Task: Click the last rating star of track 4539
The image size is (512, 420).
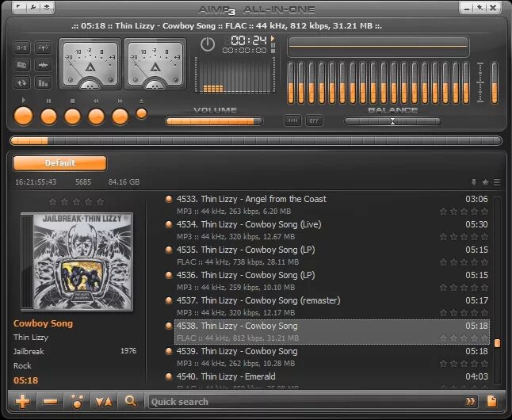Action: [485, 364]
